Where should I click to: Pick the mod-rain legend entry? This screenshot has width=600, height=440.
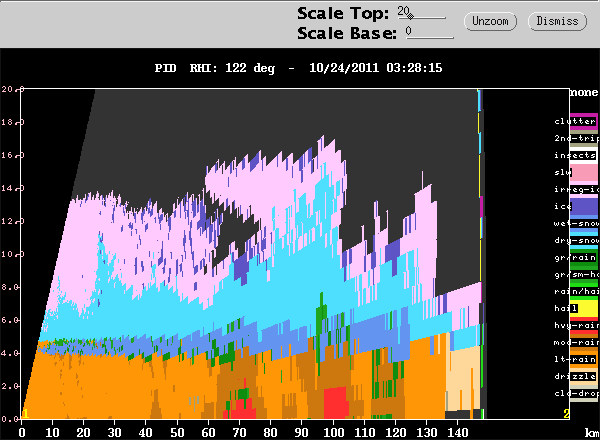point(575,342)
